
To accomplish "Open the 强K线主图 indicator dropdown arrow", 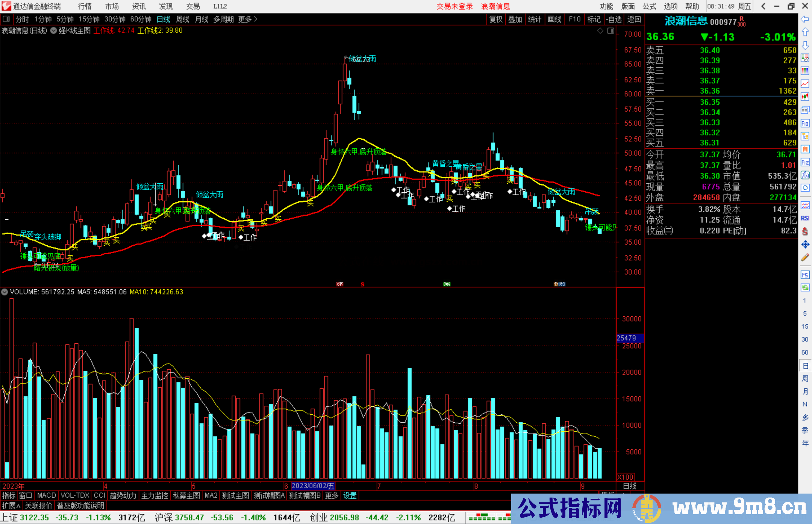I will coord(54,31).
